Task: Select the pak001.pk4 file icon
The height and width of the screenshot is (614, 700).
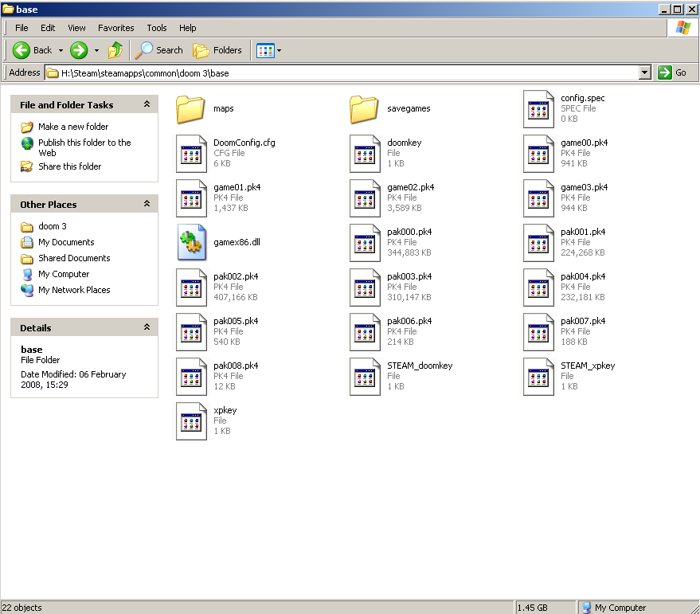Action: pos(538,243)
